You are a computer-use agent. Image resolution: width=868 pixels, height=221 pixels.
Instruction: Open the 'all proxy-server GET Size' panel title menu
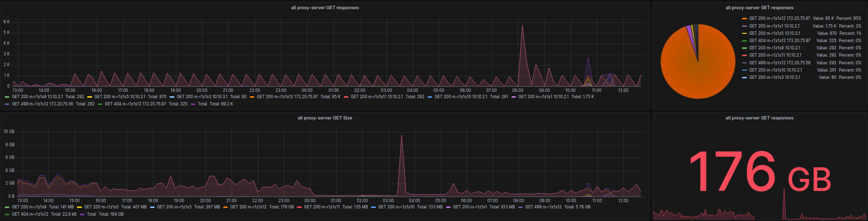[x=325, y=118]
